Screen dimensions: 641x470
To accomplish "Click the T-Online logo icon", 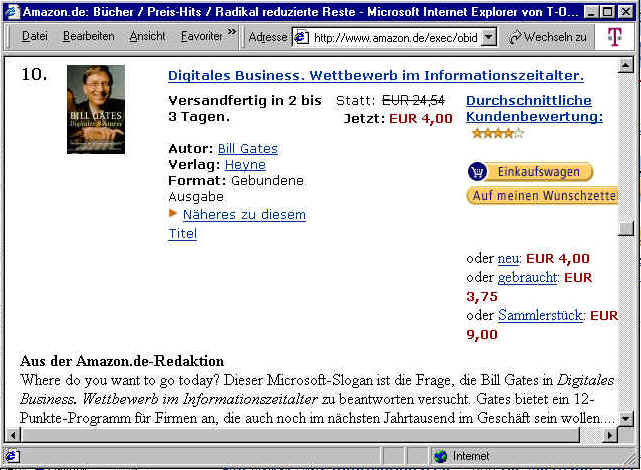I will pos(614,36).
